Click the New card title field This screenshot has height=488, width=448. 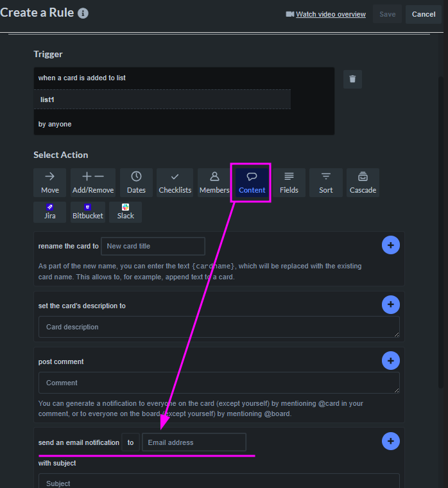click(153, 246)
